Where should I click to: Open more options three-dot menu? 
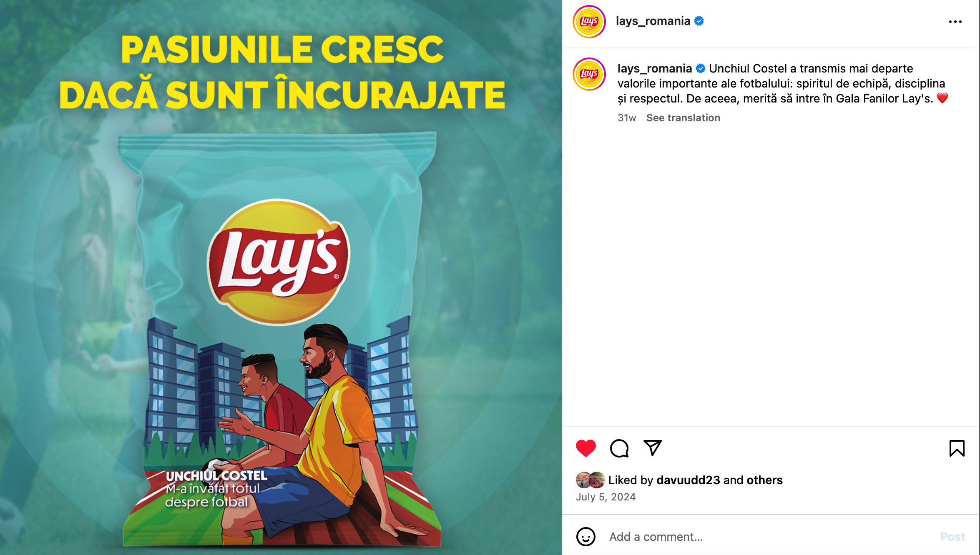point(955,22)
